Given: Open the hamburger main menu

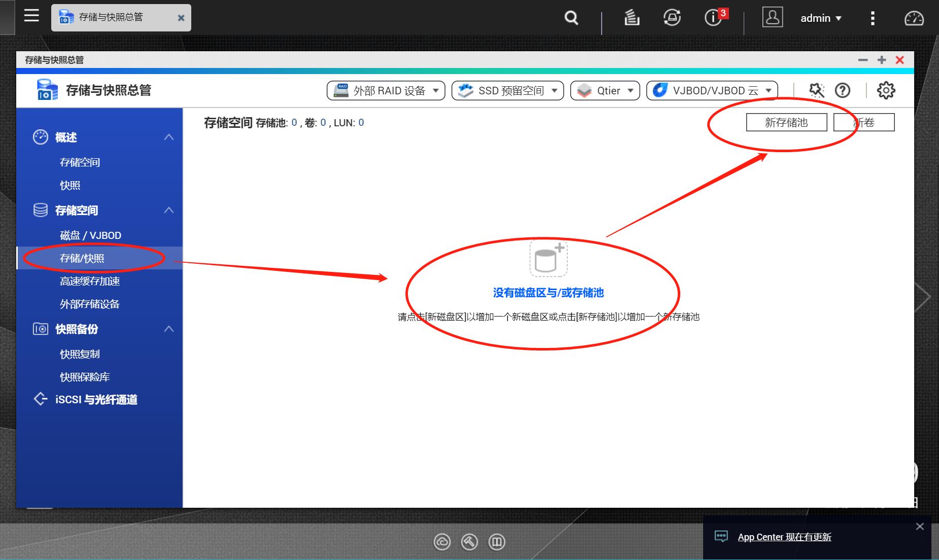Looking at the screenshot, I should 31,16.
